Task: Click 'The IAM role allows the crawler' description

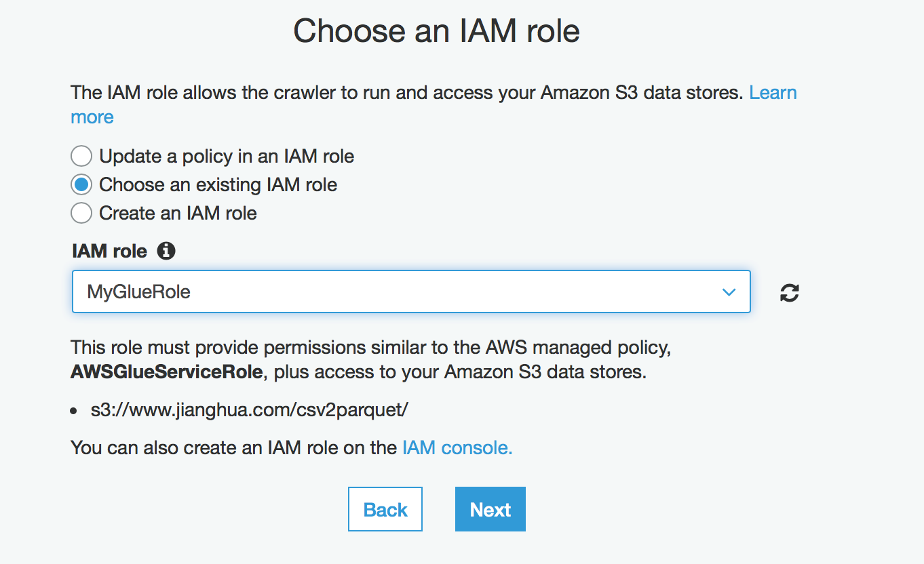Action: (407, 93)
